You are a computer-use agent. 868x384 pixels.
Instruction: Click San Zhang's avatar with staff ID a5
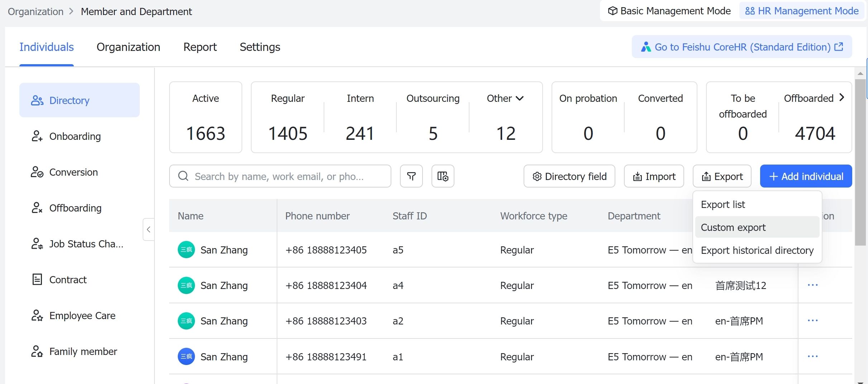pyautogui.click(x=186, y=250)
